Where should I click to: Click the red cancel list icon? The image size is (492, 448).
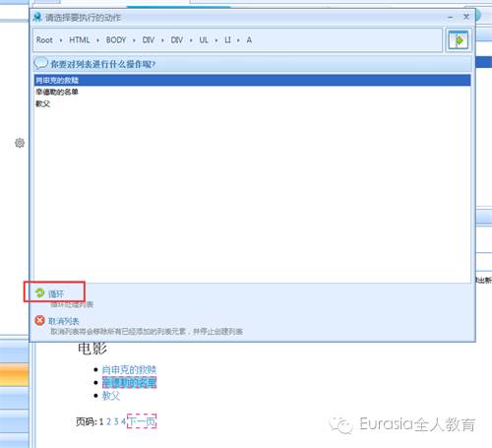click(39, 320)
